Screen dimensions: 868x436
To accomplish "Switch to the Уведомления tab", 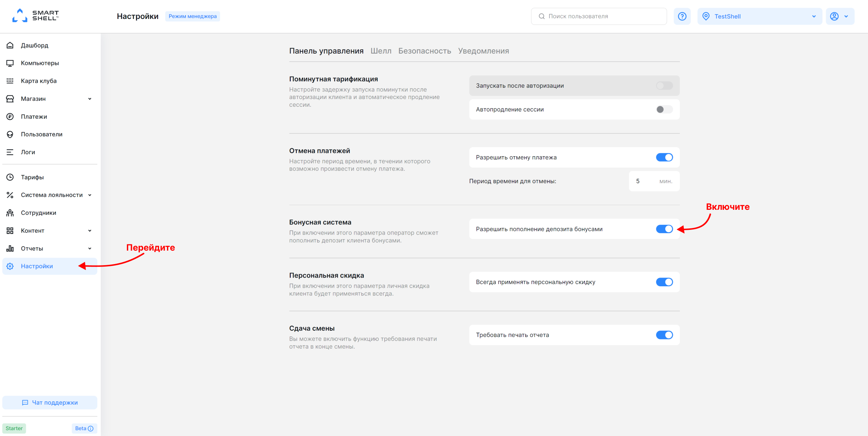I will (x=483, y=51).
